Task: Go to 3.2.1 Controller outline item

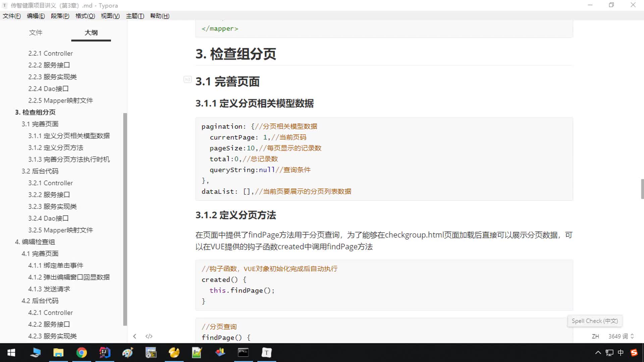Action: point(50,183)
